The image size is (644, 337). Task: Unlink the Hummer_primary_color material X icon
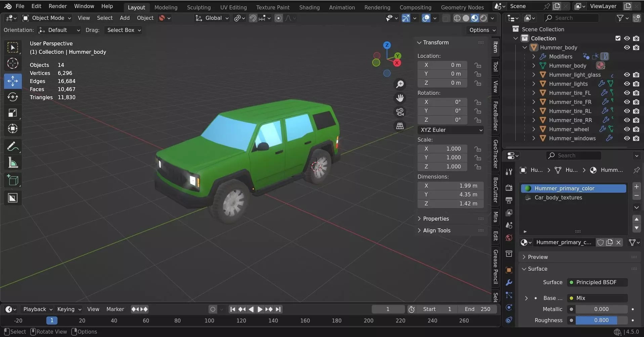point(618,242)
